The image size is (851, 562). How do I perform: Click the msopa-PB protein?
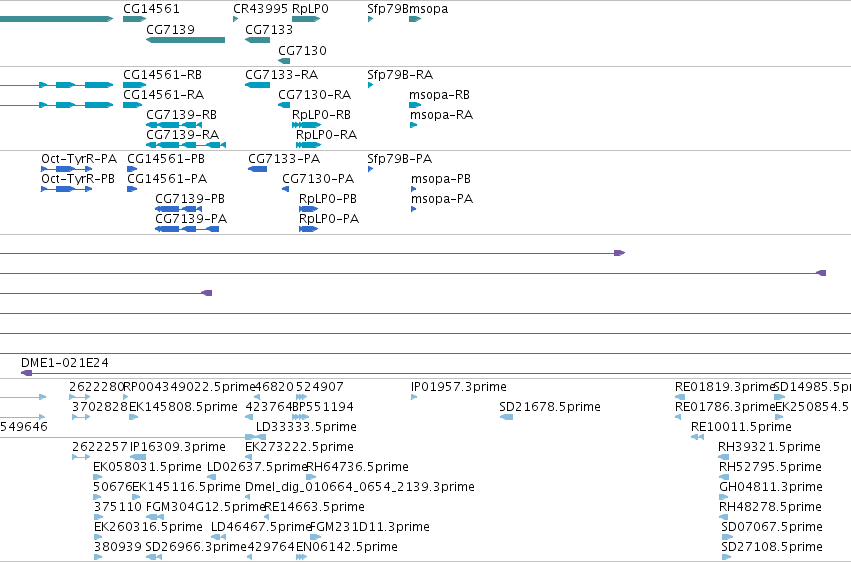click(x=414, y=189)
